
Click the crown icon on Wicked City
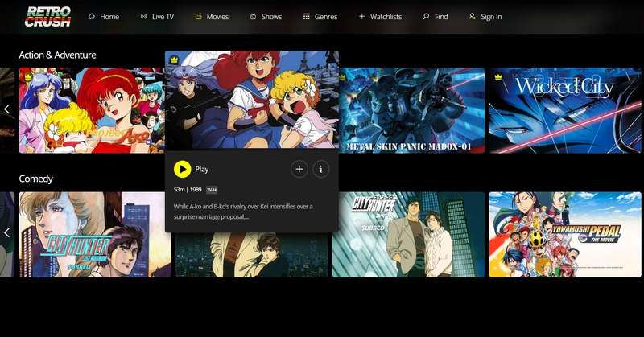coord(498,76)
